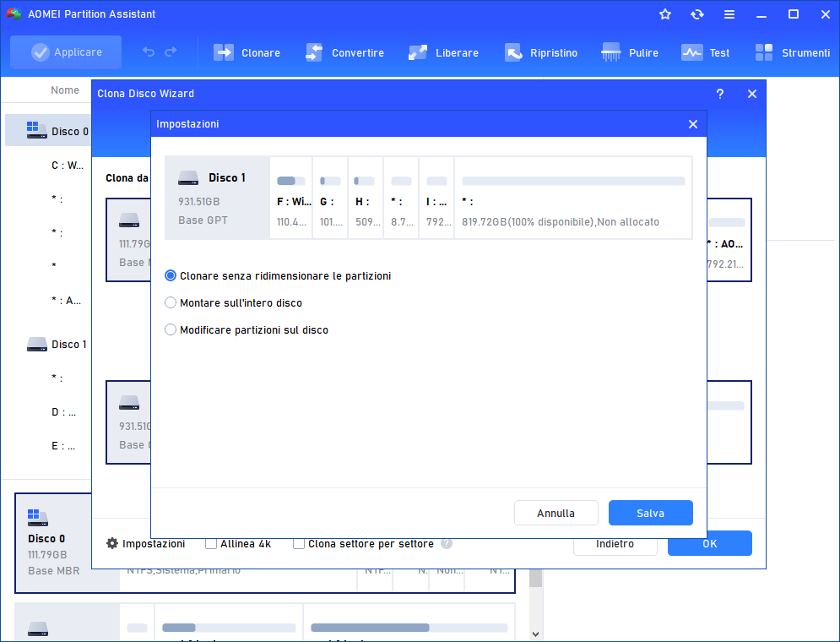840x642 pixels.
Task: Select the I: partition block
Action: pyautogui.click(x=436, y=198)
